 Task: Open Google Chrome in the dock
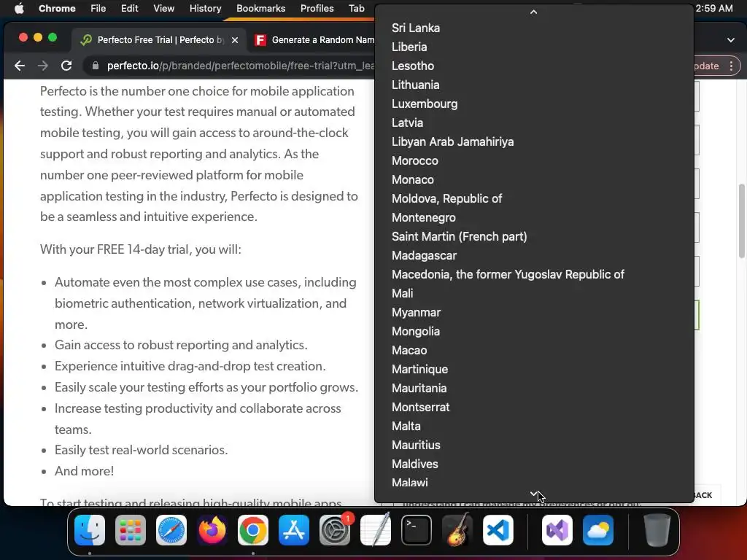pos(253,530)
